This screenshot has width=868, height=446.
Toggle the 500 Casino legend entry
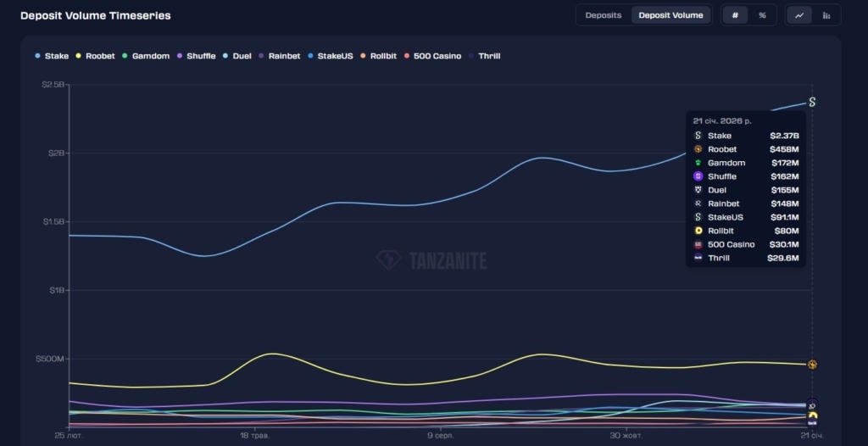[432, 56]
